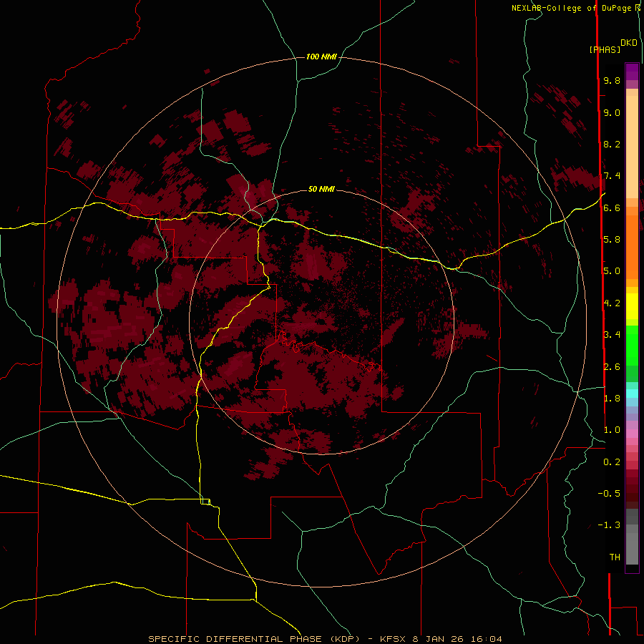Pick the bright yellow band in the legend
Image resolution: width=644 pixels, height=644 pixels.
[x=632, y=306]
